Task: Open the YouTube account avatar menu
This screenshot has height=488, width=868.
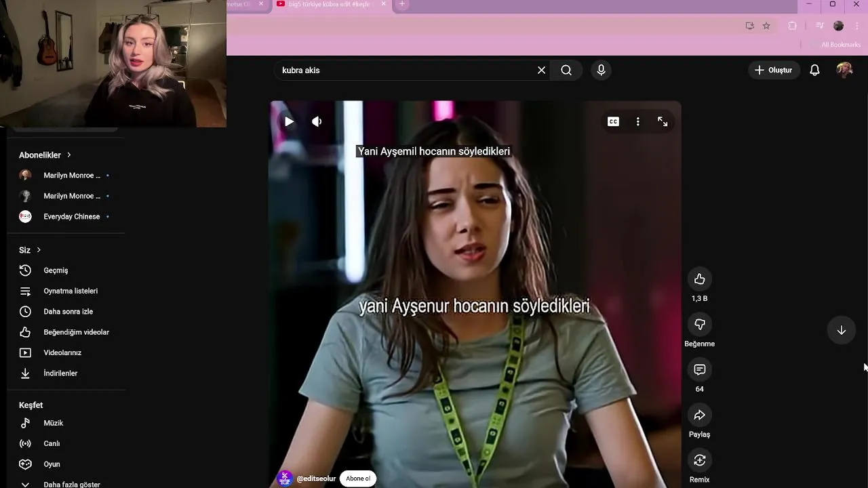Action: tap(844, 70)
